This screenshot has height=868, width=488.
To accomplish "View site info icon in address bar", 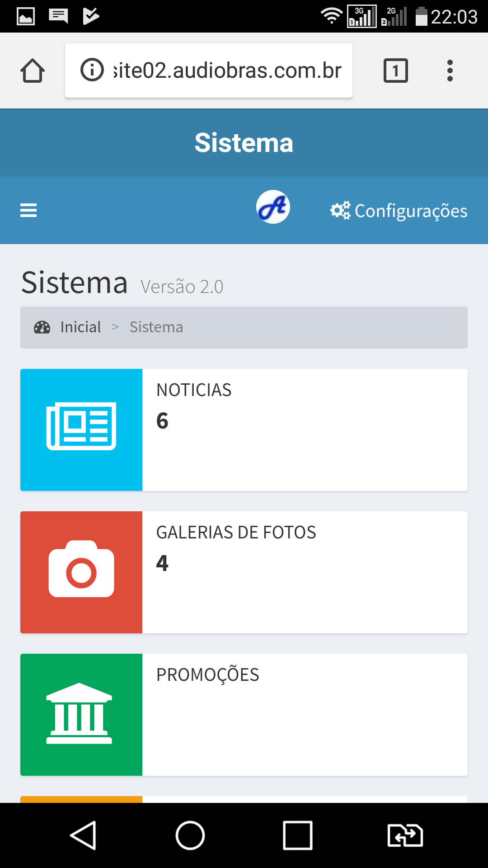I will pyautogui.click(x=92, y=70).
